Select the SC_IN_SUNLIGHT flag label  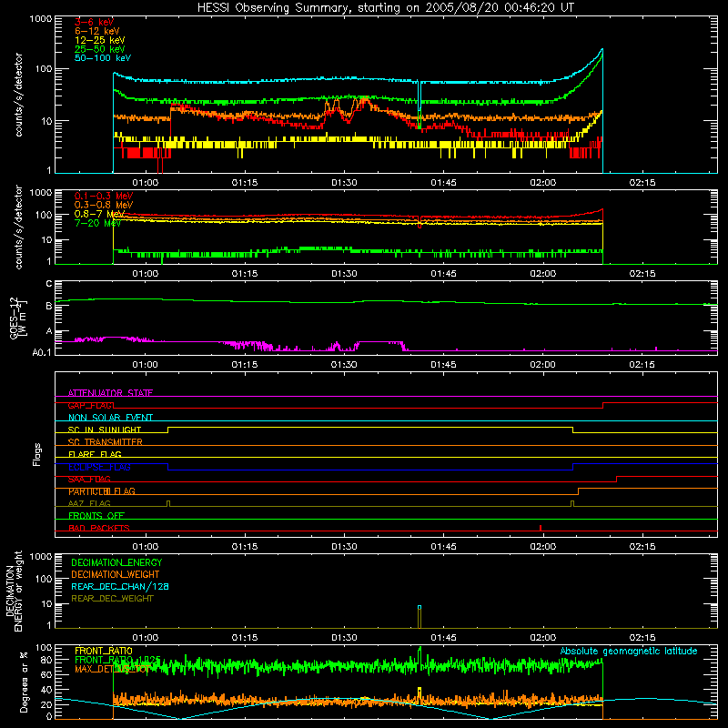pyautogui.click(x=105, y=430)
